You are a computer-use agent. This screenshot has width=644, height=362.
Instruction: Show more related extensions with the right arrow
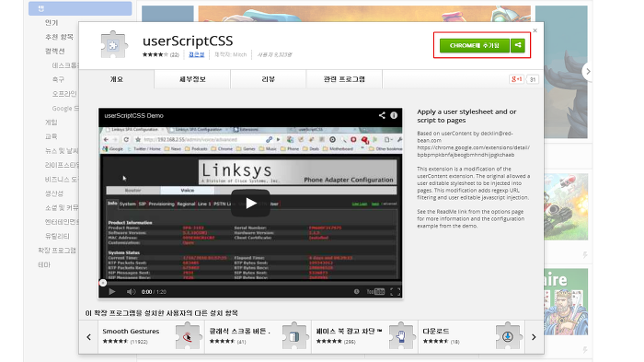pyautogui.click(x=534, y=337)
